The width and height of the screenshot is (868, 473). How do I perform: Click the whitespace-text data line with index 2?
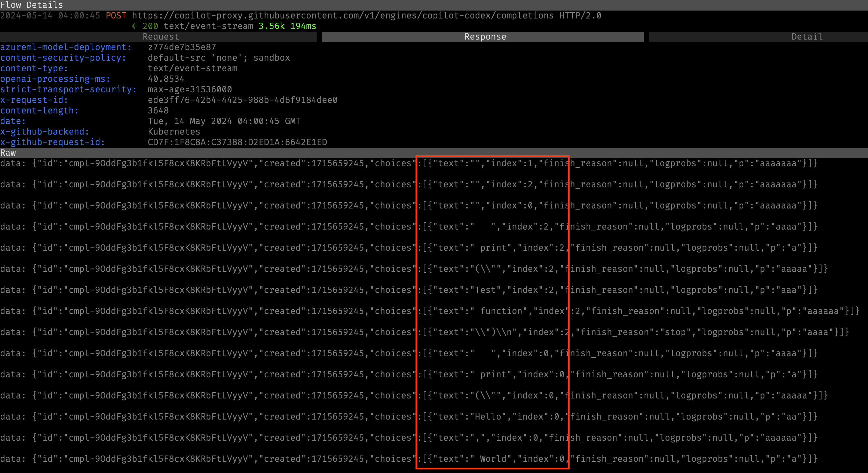click(x=409, y=227)
